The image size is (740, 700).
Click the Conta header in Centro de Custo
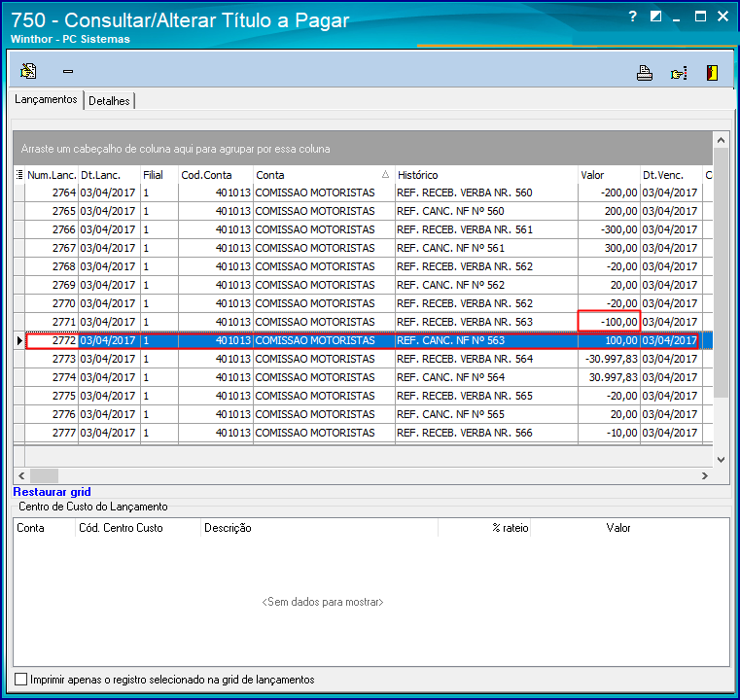(45, 528)
